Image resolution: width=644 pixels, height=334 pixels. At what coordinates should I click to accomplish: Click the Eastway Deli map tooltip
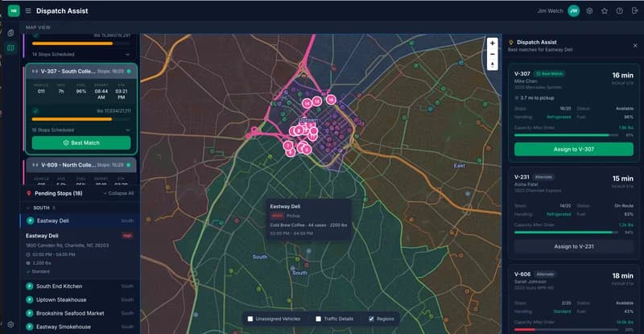coord(308,220)
